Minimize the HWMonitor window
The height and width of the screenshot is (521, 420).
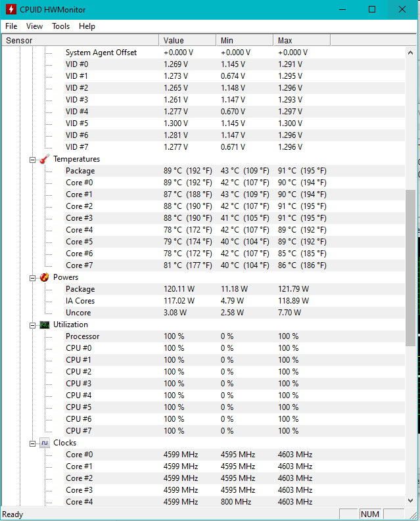(x=342, y=9)
